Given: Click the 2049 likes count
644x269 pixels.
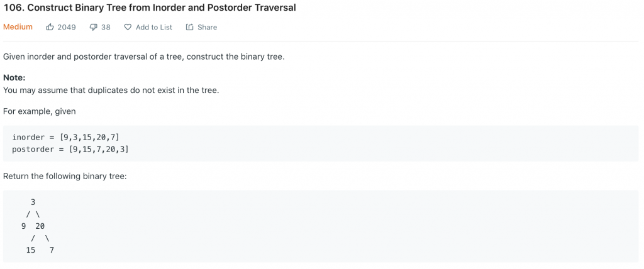Looking at the screenshot, I should coord(67,27).
